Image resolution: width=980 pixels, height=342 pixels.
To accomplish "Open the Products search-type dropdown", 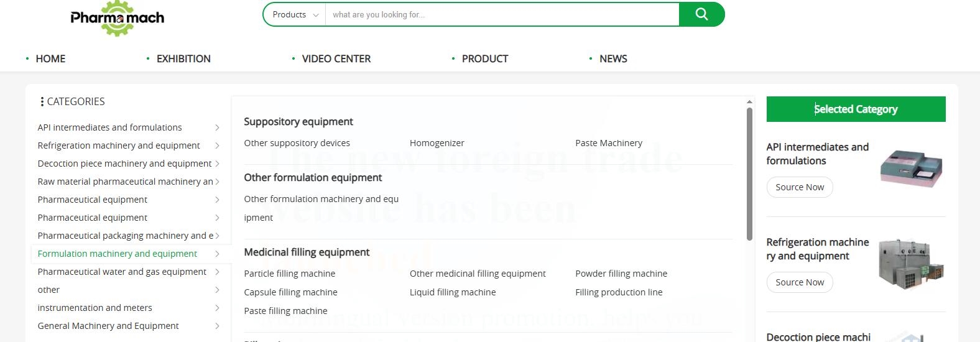I will click(x=295, y=14).
